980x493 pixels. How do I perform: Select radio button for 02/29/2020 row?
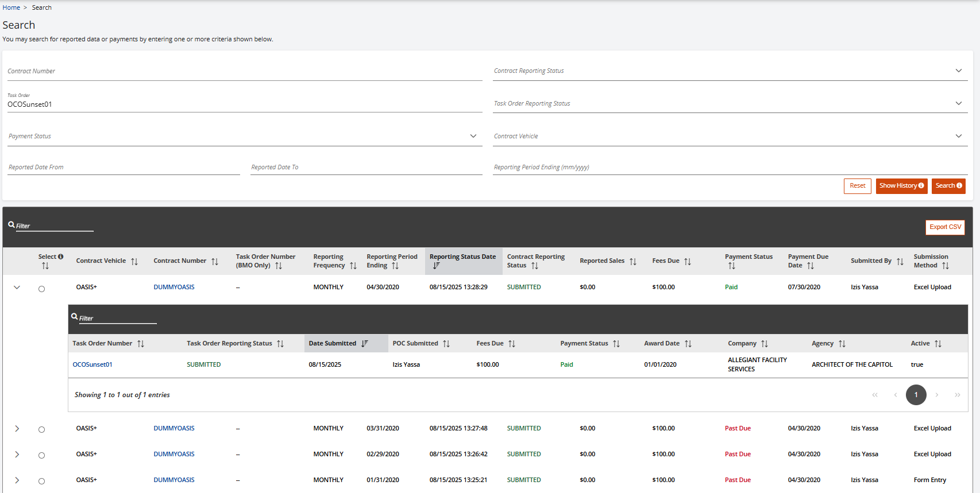41,455
